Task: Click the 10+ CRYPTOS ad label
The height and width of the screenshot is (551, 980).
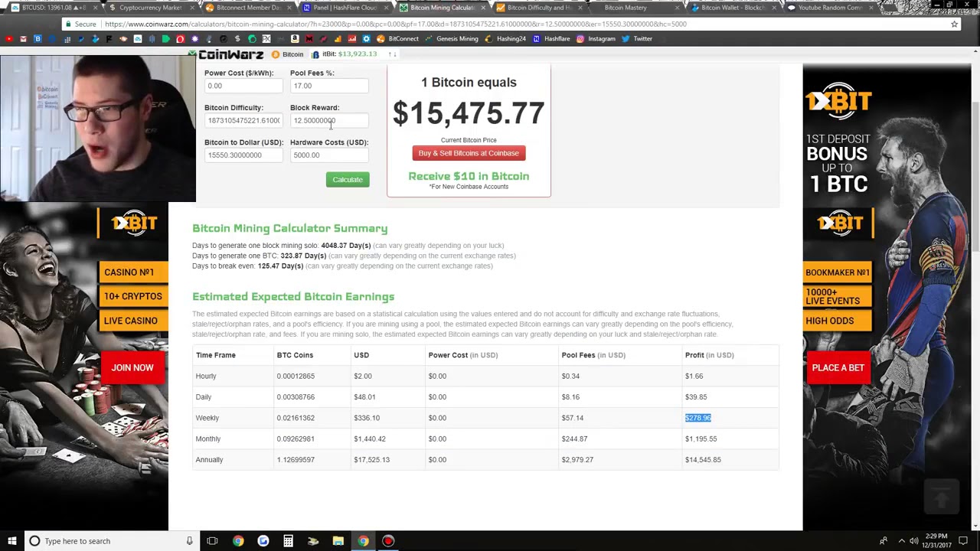Action: [133, 296]
